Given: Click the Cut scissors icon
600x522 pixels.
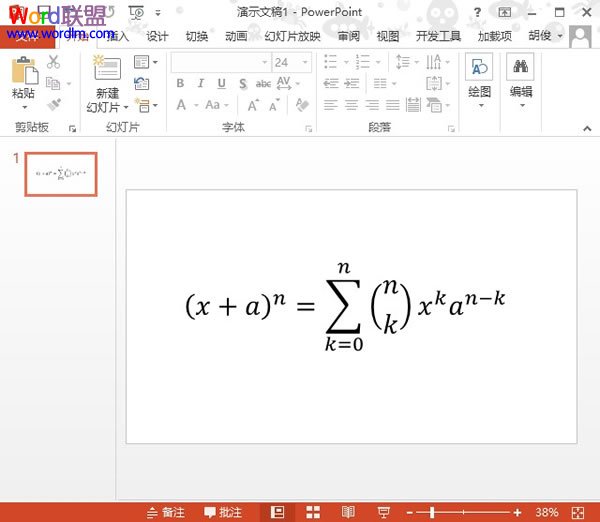Looking at the screenshot, I should (54, 62).
